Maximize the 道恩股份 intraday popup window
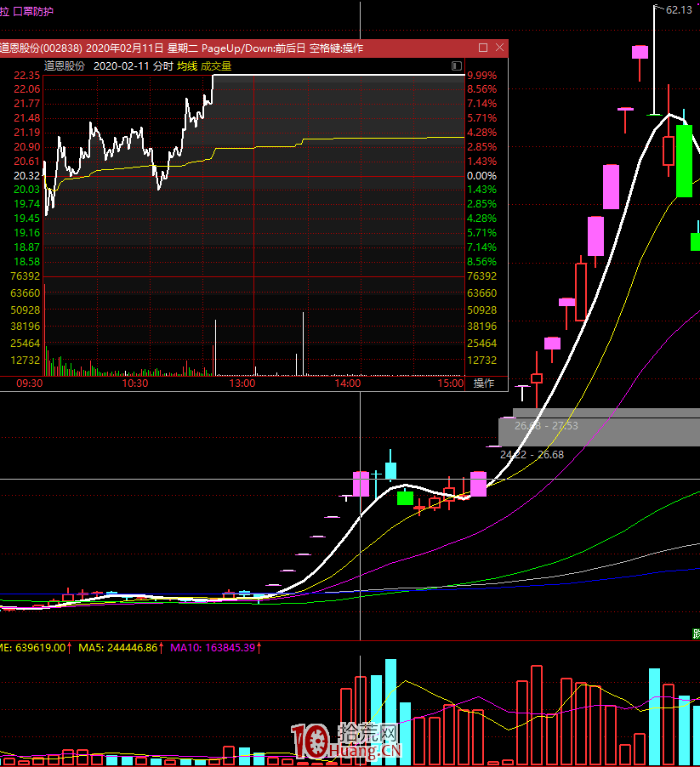 coord(483,48)
